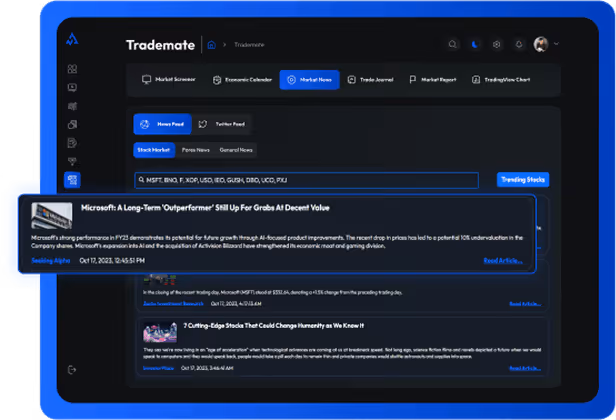Open the Market Screener tab
The width and height of the screenshot is (616, 420).
pos(168,79)
